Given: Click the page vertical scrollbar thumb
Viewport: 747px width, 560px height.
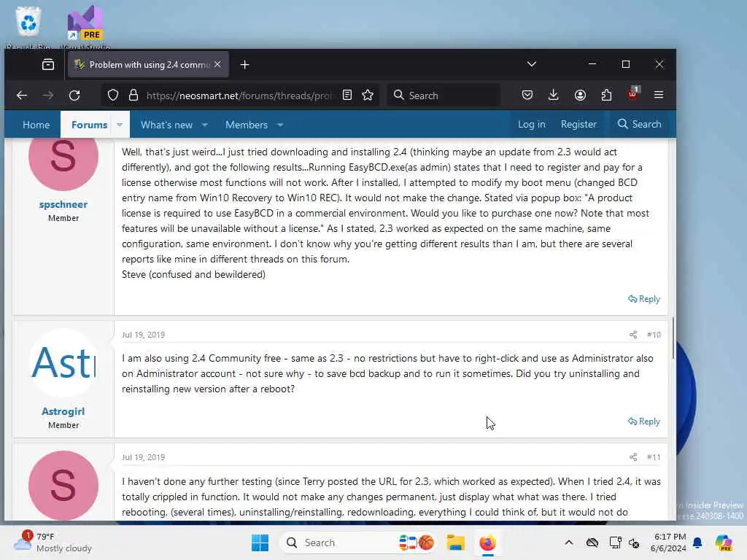Looking at the screenshot, I should click(x=673, y=338).
